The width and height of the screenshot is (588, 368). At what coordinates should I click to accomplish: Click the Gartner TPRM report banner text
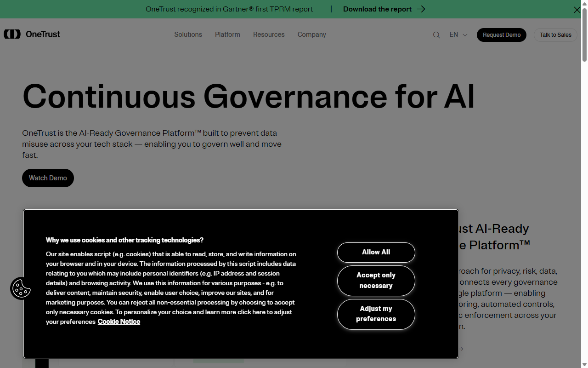click(229, 9)
